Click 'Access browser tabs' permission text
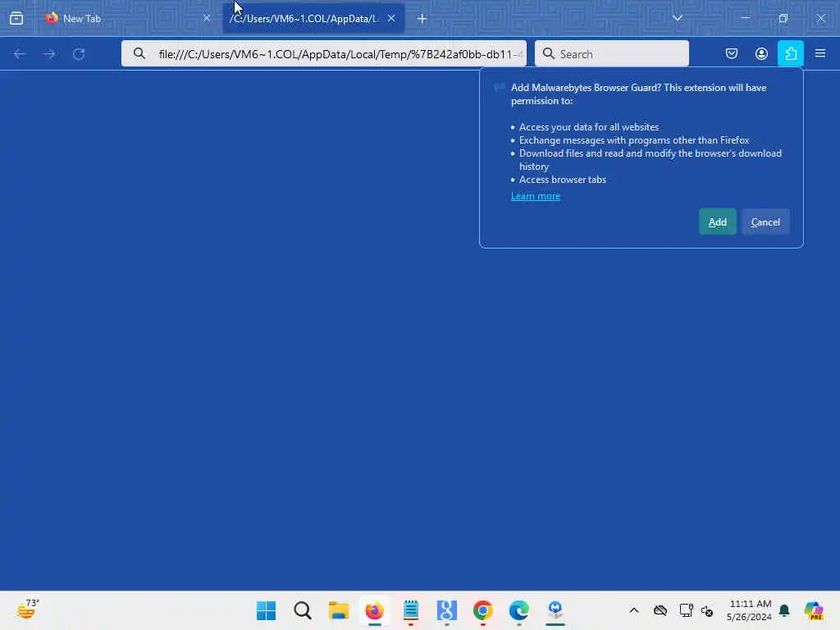 pos(563,180)
